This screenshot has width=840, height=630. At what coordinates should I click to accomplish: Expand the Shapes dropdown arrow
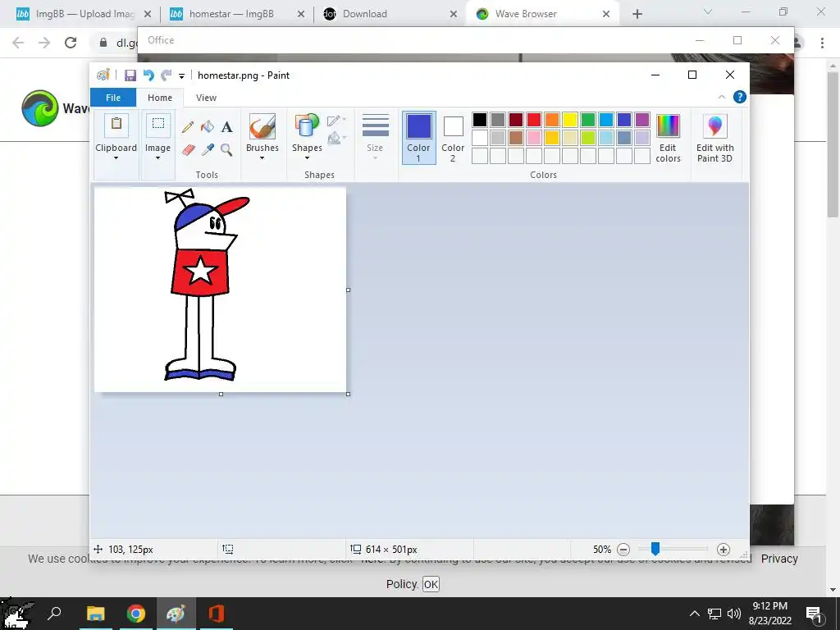tap(307, 158)
